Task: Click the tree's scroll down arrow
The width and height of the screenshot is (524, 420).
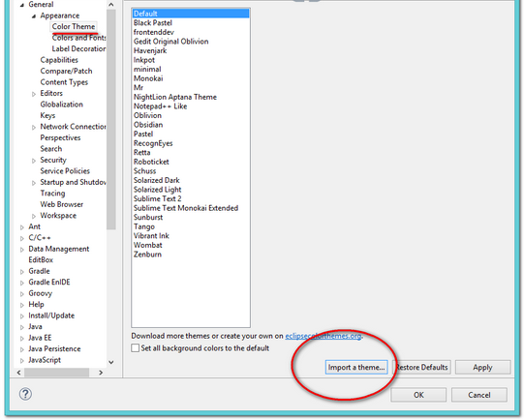Action: pyautogui.click(x=111, y=362)
